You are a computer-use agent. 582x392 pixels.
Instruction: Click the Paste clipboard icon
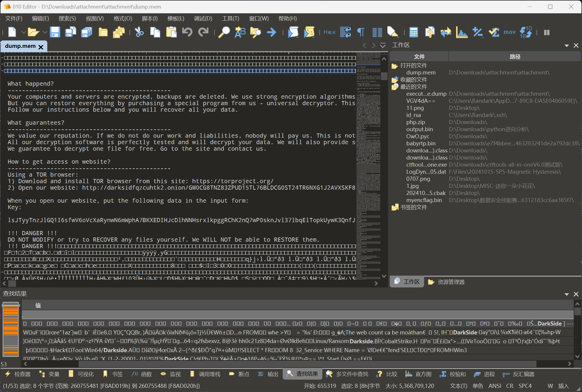click(171, 32)
